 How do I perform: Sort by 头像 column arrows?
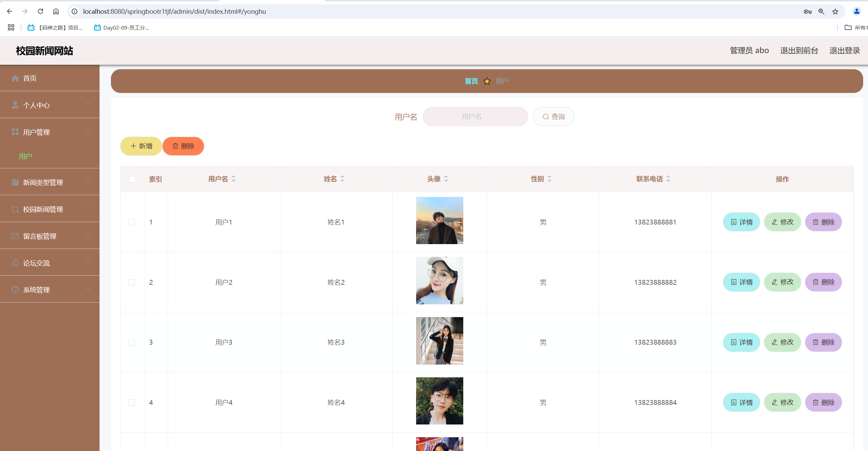point(446,179)
